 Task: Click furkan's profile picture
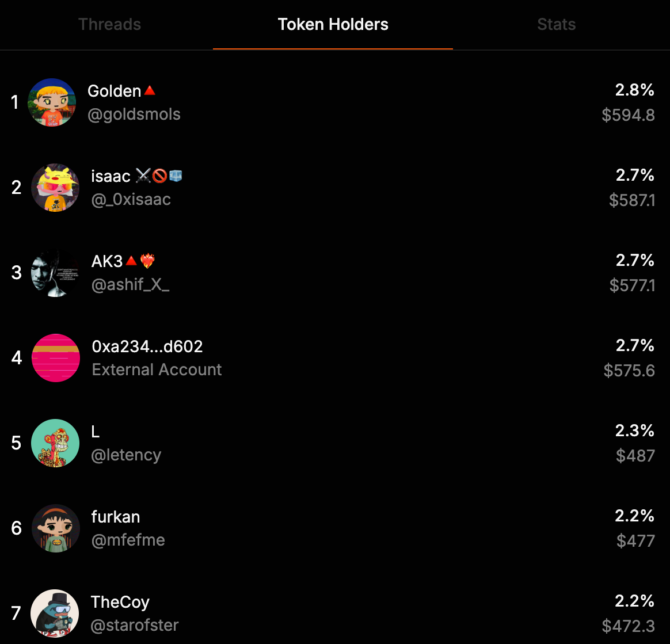click(x=55, y=528)
